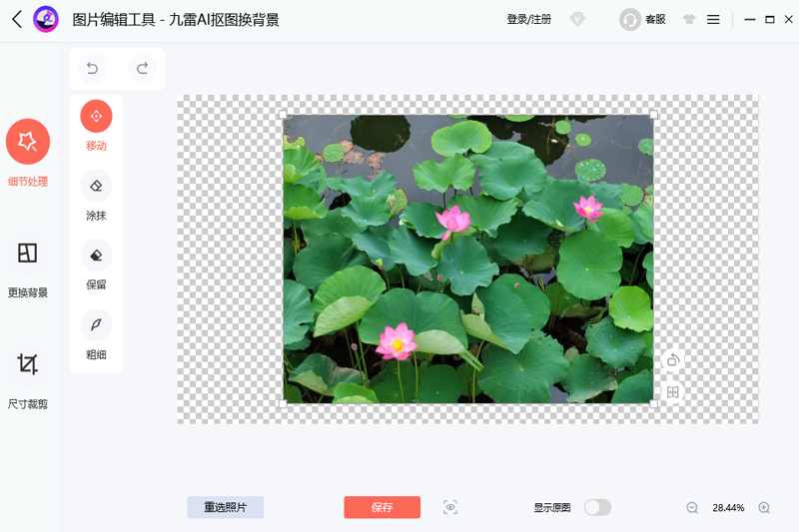Redo the last undone edit
This screenshot has height=532, width=799.
click(142, 68)
